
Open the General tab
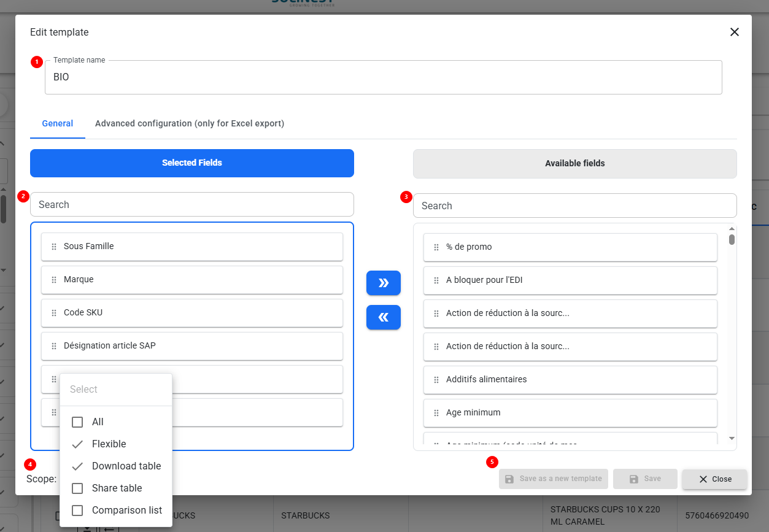pos(58,123)
